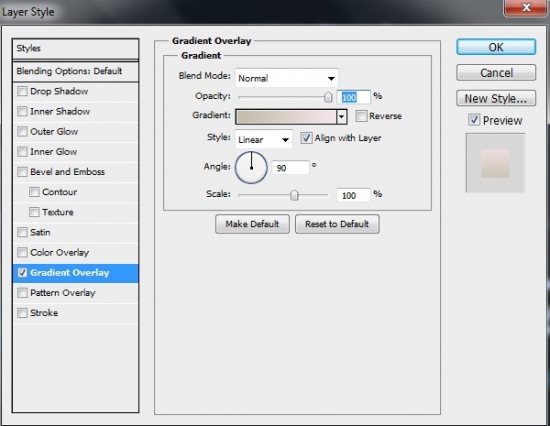The height and width of the screenshot is (426, 550).
Task: Click Make Default button
Action: click(252, 224)
